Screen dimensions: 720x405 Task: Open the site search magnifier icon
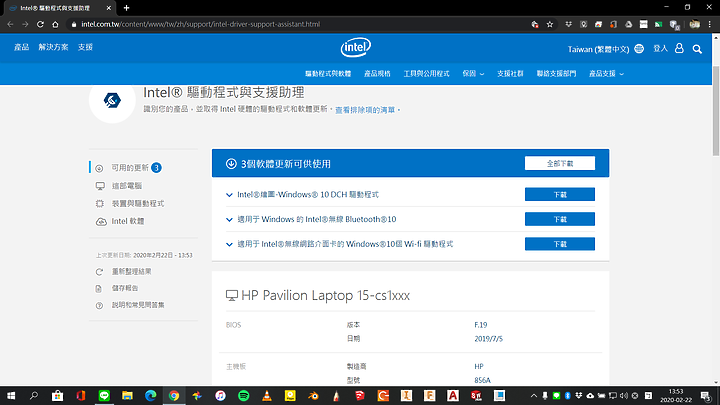click(x=697, y=49)
